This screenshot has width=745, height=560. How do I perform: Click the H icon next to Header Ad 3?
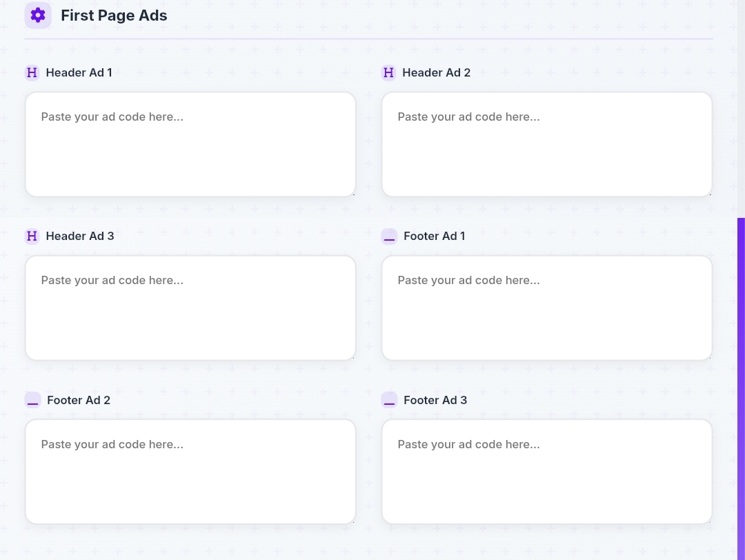coord(32,236)
